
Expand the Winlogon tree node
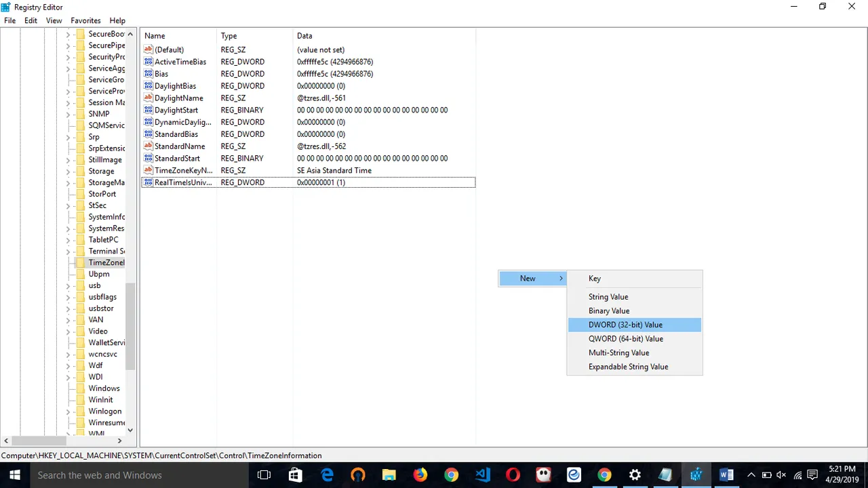coord(68,411)
